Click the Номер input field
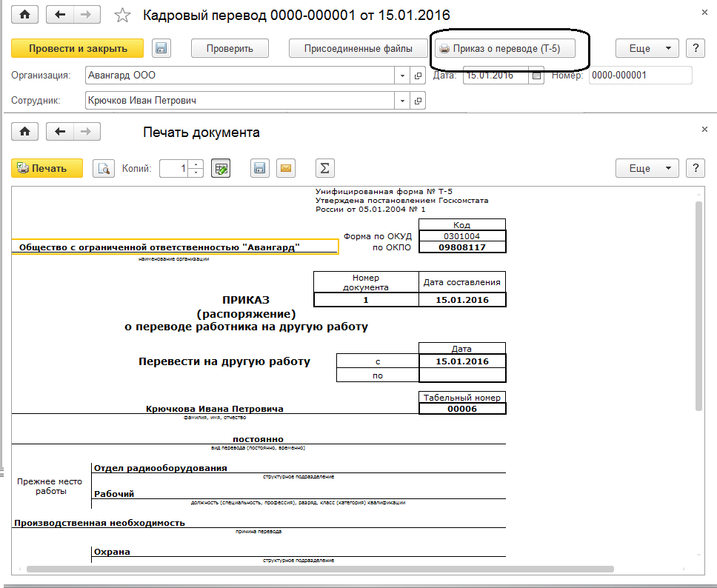 pos(640,75)
